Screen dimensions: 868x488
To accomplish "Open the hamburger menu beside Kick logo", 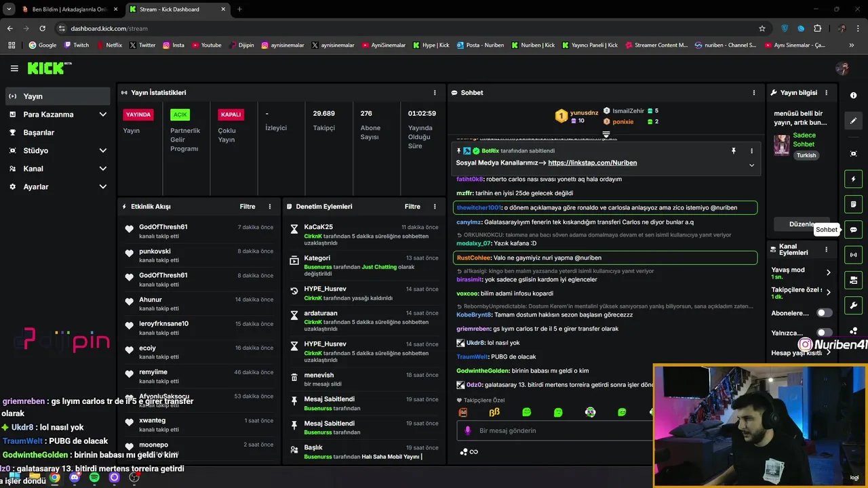I will coord(14,68).
